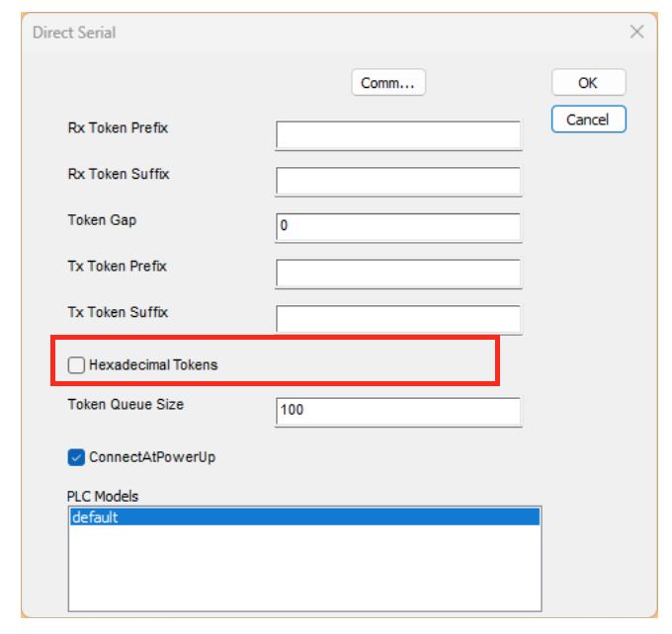Select the Token Gap input box

[398, 226]
